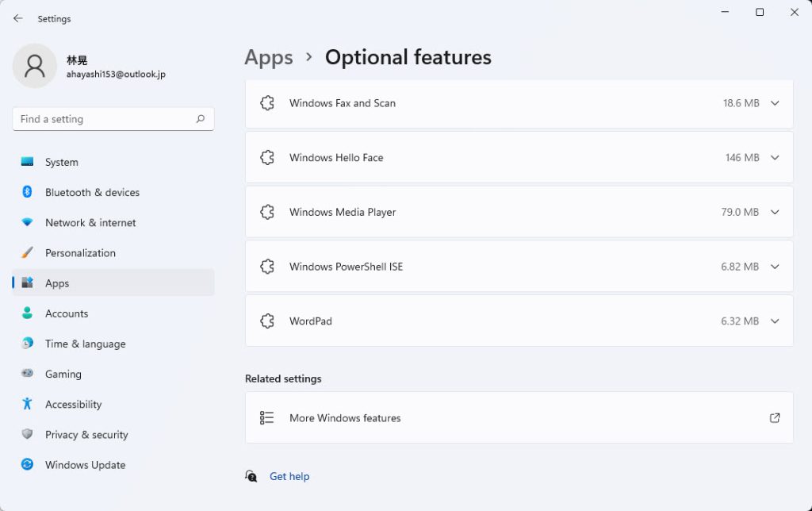Click the Windows Hello Face label
Screen dimensions: 812x511
336,158
